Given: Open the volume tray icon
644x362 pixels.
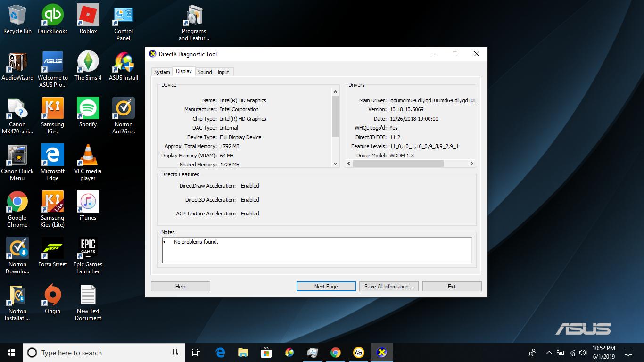Looking at the screenshot, I should [x=584, y=353].
